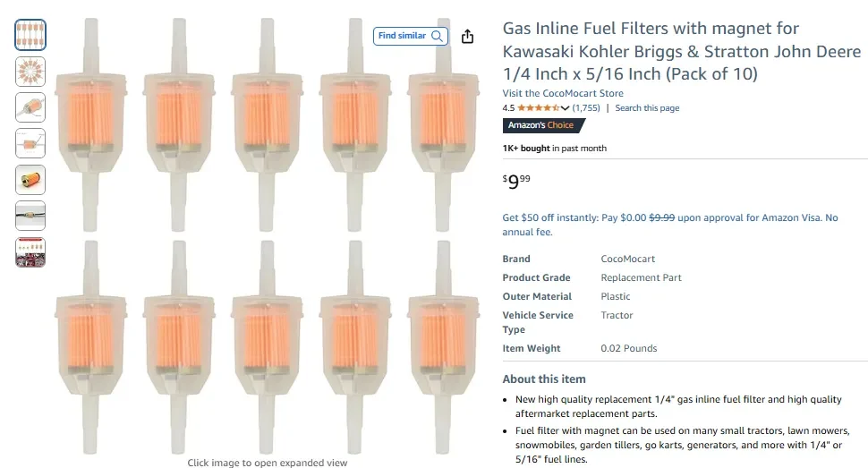Click the Find similar button
The height and width of the screenshot is (468, 868).
coord(410,36)
